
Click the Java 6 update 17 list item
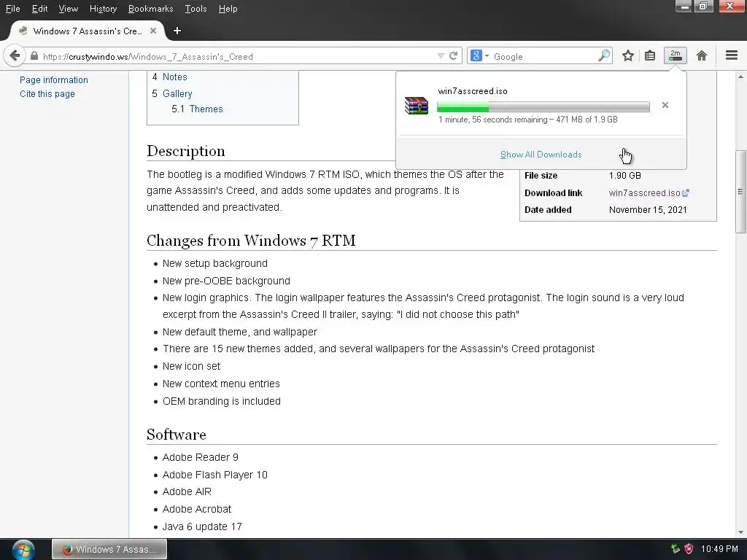202,526
